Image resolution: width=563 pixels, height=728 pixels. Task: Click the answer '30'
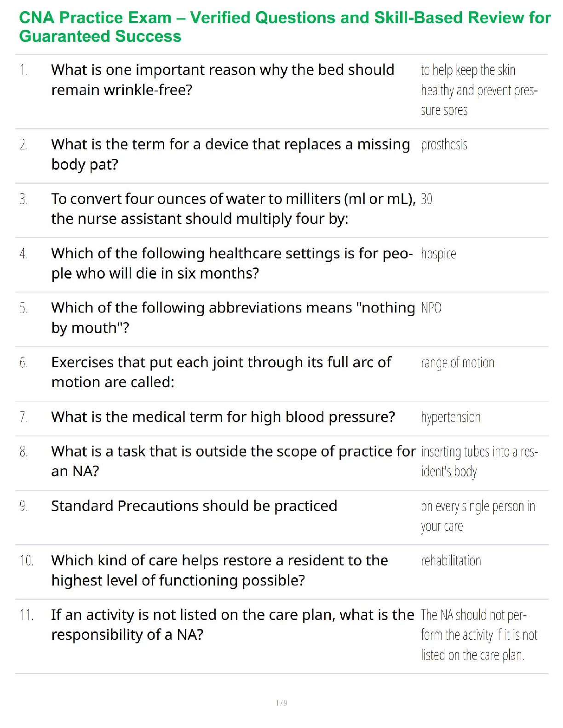pos(426,199)
